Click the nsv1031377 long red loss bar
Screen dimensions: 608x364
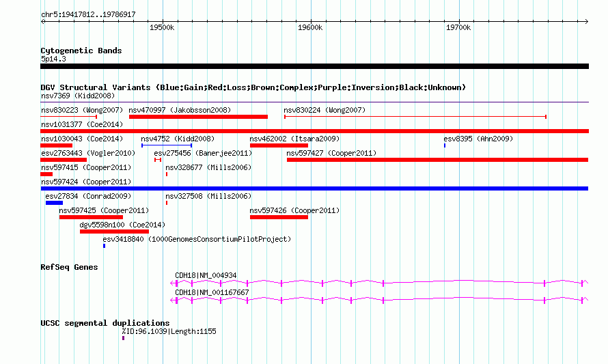[x=314, y=131]
